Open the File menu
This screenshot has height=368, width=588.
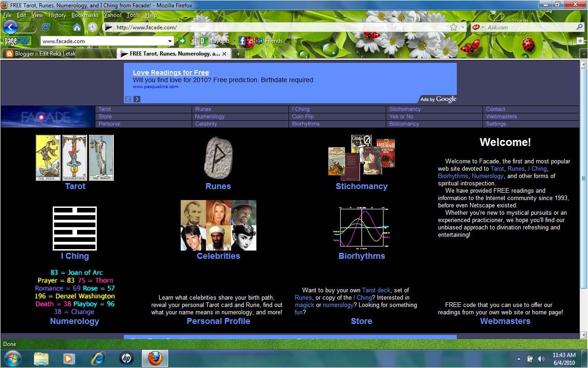[7, 15]
